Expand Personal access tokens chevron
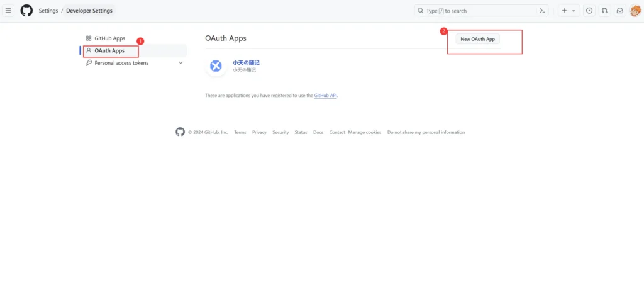 (x=180, y=63)
